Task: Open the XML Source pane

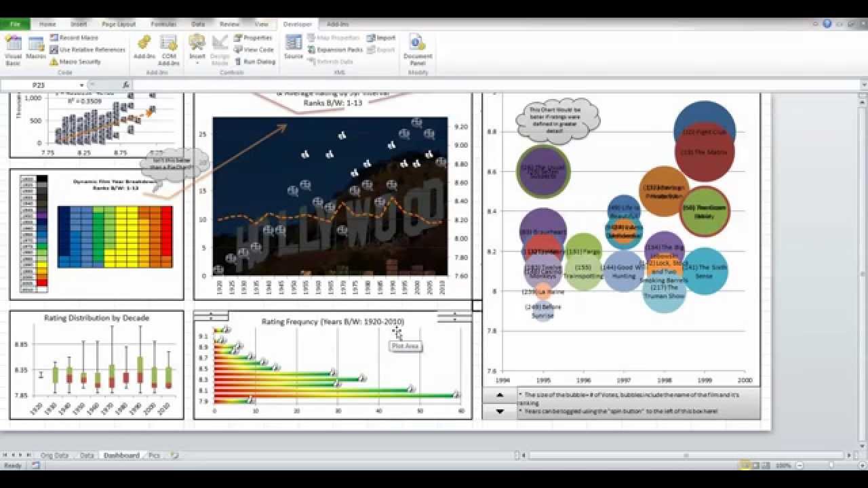Action: point(294,47)
